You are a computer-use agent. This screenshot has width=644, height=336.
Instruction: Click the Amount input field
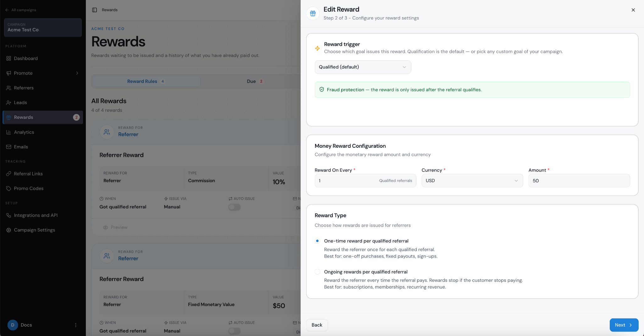point(579,181)
